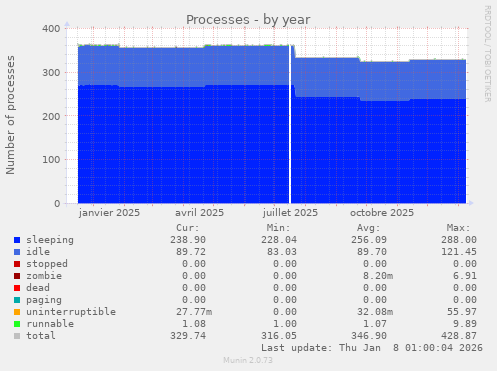The height and width of the screenshot is (371, 497).
Task: Click the 'Avg:' column header
Action: [369, 228]
